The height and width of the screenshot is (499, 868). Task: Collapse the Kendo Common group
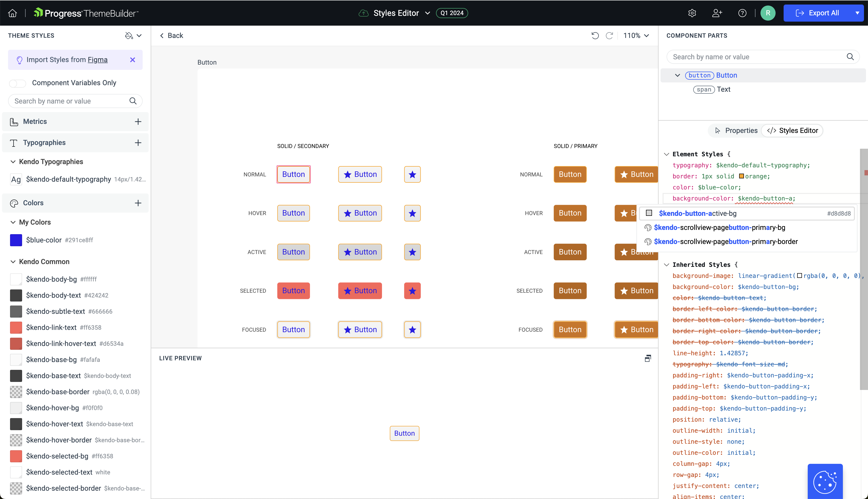[x=13, y=262]
